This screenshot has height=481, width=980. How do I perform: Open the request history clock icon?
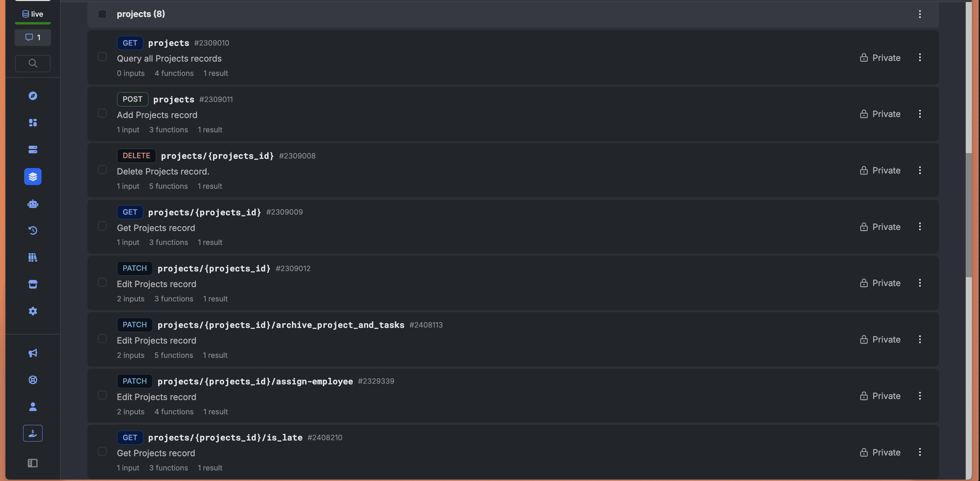click(33, 230)
